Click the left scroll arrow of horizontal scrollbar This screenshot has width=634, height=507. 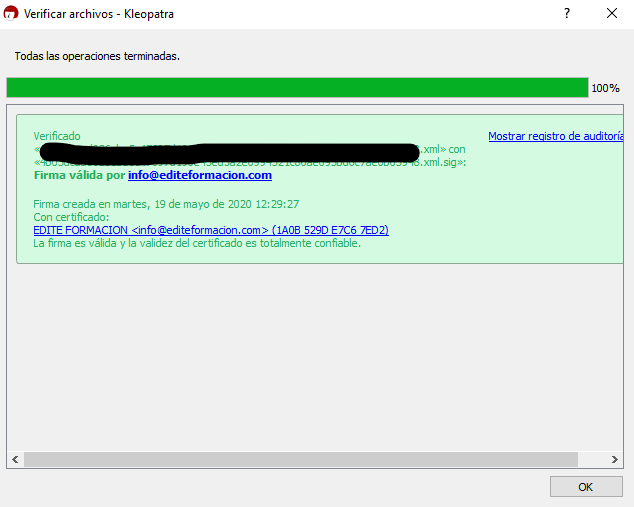click(x=15, y=460)
